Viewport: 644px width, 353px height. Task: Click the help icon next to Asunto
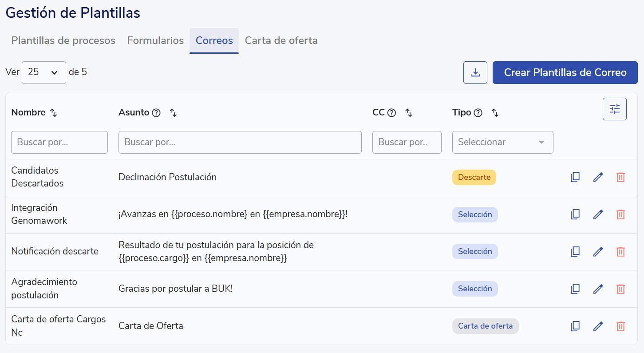pos(156,113)
